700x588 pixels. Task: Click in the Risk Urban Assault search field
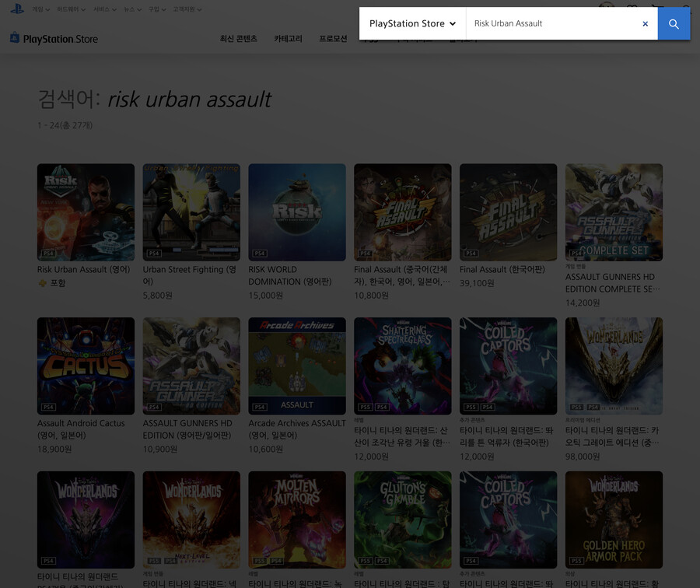[x=552, y=24]
